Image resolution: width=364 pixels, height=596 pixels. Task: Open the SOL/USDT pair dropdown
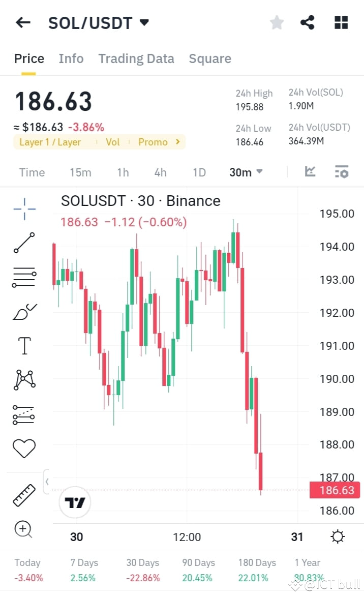point(144,22)
